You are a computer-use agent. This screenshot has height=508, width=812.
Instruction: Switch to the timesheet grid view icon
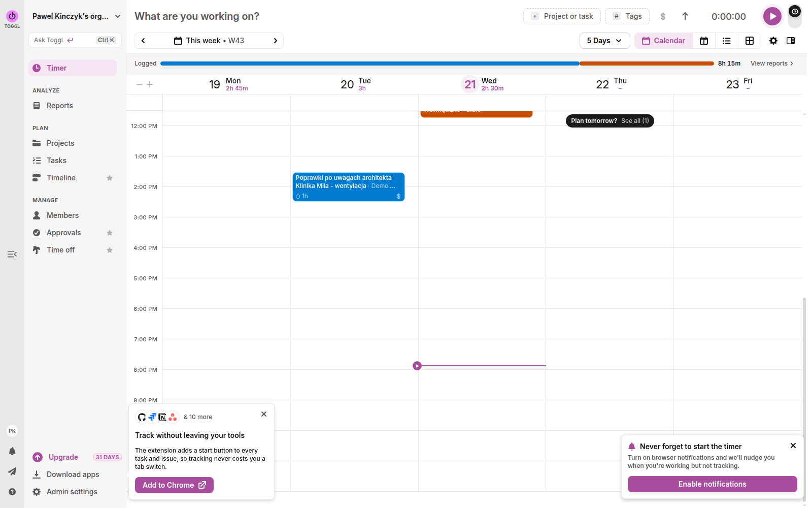(750, 41)
